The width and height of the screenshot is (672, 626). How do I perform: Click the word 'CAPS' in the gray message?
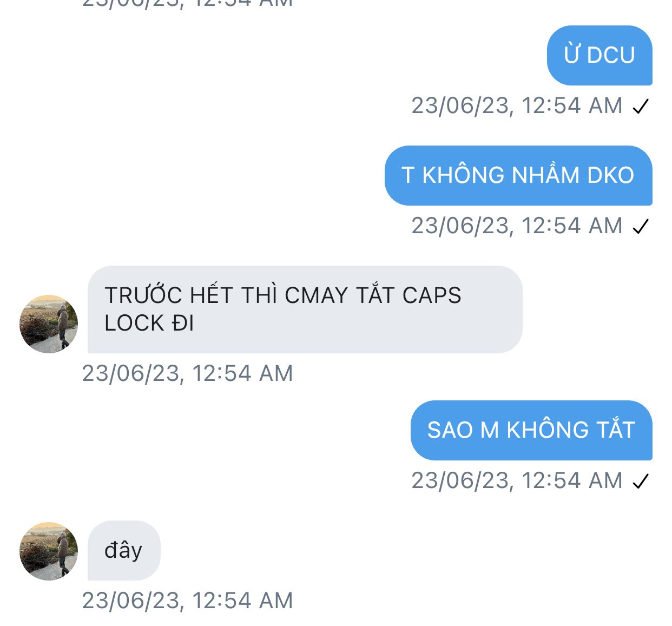click(x=432, y=295)
